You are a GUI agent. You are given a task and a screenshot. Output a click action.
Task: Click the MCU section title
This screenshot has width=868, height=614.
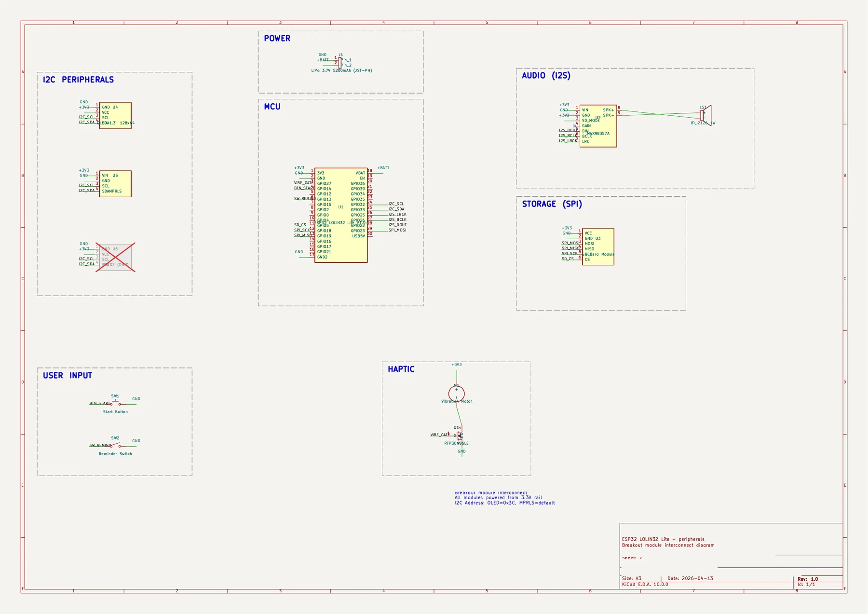tap(272, 107)
